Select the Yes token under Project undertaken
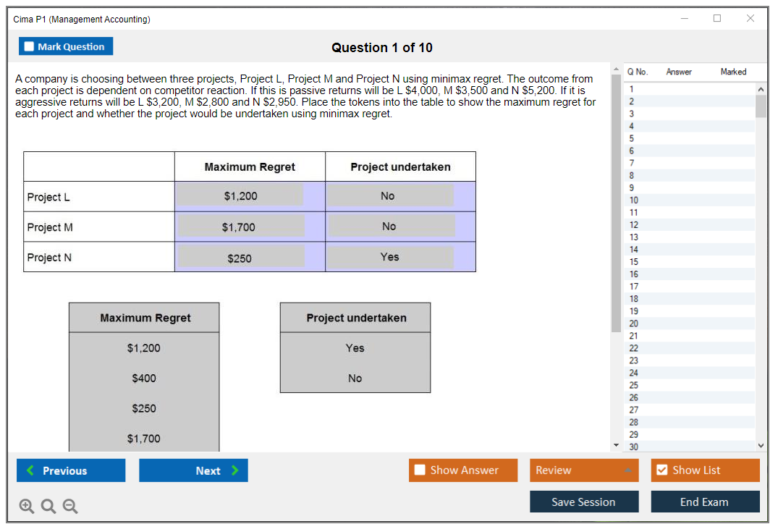The image size is (778, 532). pos(355,348)
